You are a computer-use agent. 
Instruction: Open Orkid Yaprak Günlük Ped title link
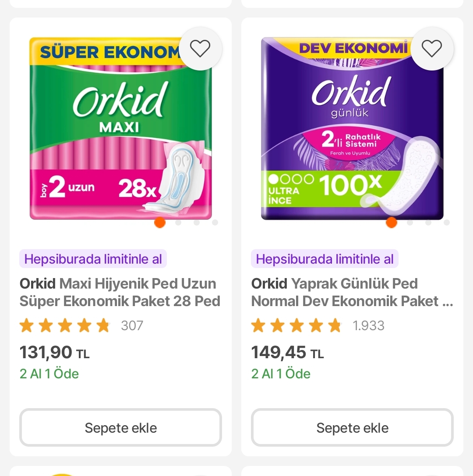point(352,293)
